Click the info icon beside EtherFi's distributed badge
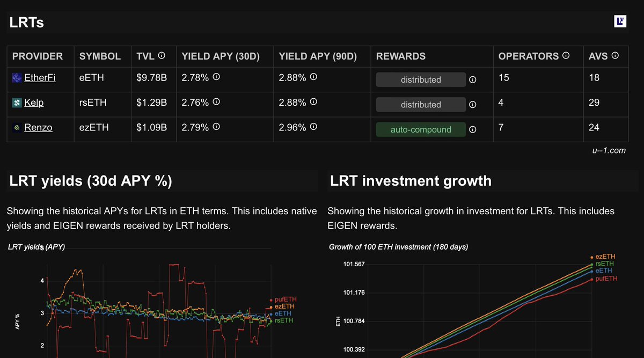The height and width of the screenshot is (358, 644). coord(472,79)
